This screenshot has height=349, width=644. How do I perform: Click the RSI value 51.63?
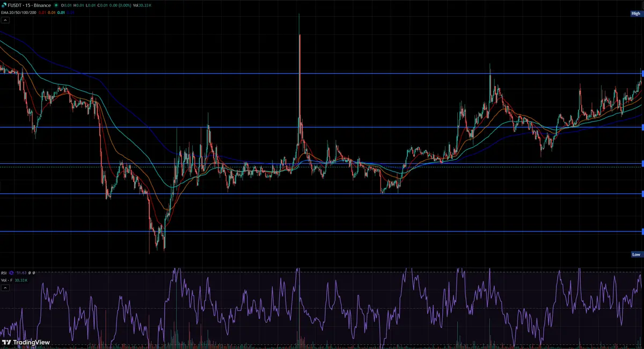point(21,273)
